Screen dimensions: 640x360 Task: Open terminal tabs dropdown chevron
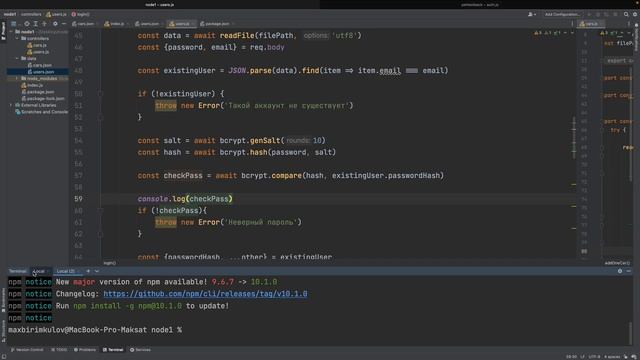(97, 271)
